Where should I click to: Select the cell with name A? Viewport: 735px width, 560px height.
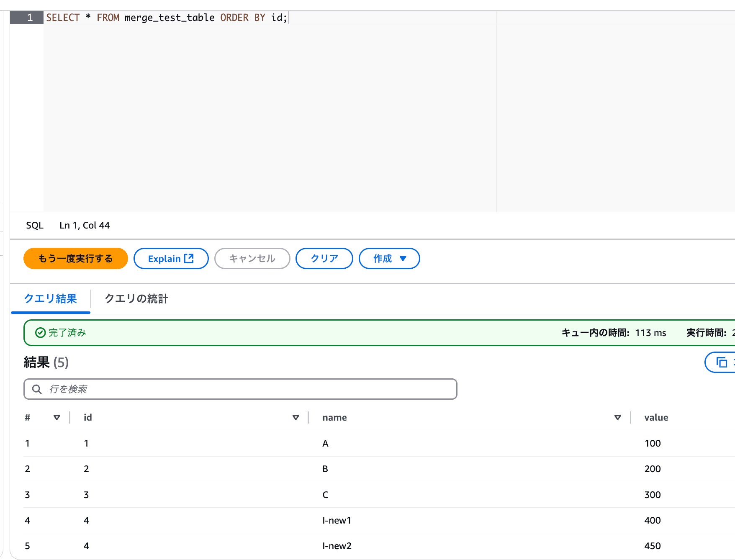coord(325,443)
